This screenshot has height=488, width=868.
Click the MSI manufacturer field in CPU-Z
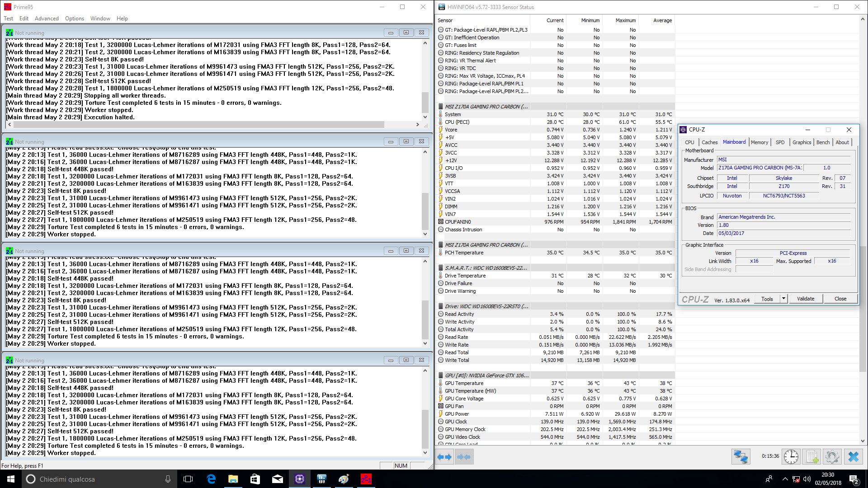[784, 160]
